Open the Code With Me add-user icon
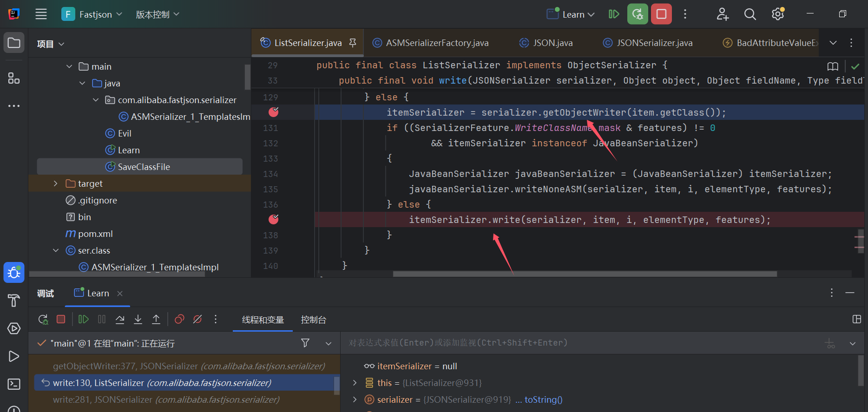Screen dimensions: 868x412 pyautogui.click(x=722, y=14)
